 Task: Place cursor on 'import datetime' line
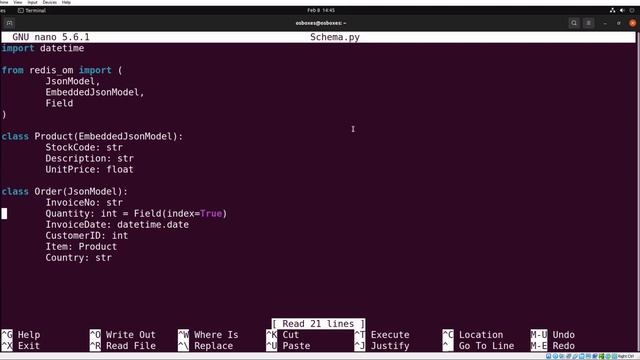pyautogui.click(x=43, y=48)
